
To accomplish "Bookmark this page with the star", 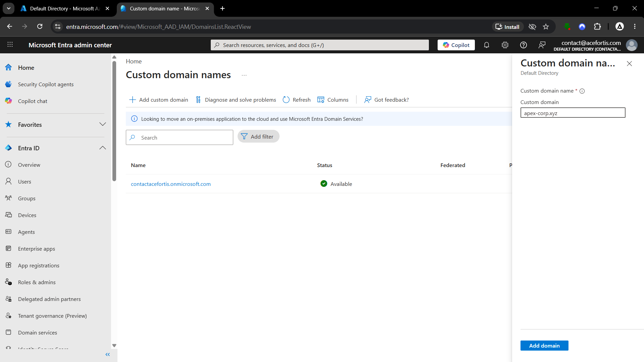I will click(546, 27).
